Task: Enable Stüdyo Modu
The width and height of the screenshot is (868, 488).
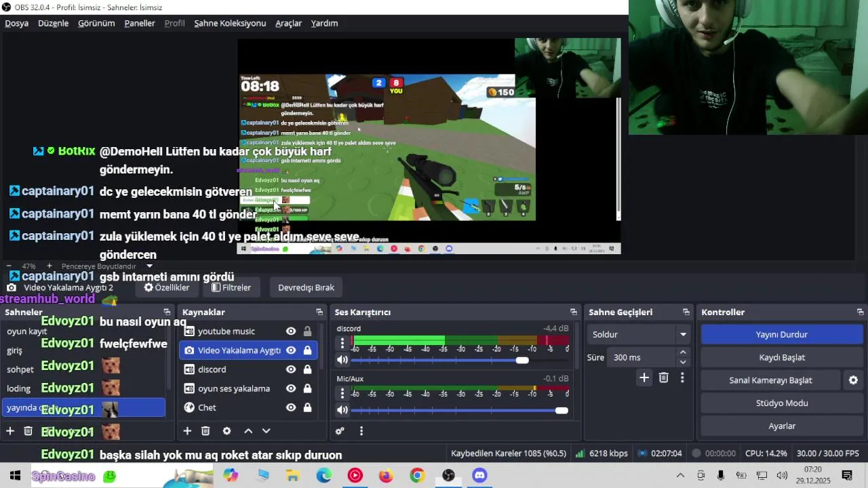Action: [781, 403]
